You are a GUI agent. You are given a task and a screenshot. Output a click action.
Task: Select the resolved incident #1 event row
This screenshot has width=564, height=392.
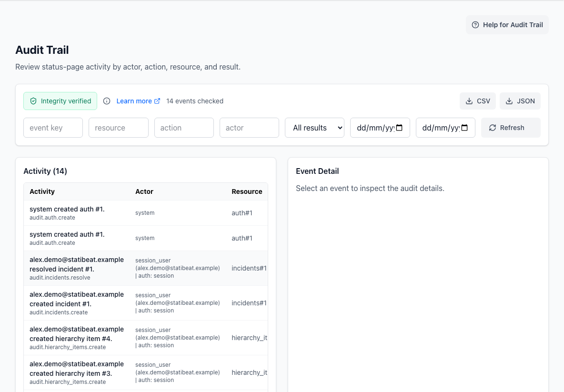146,268
